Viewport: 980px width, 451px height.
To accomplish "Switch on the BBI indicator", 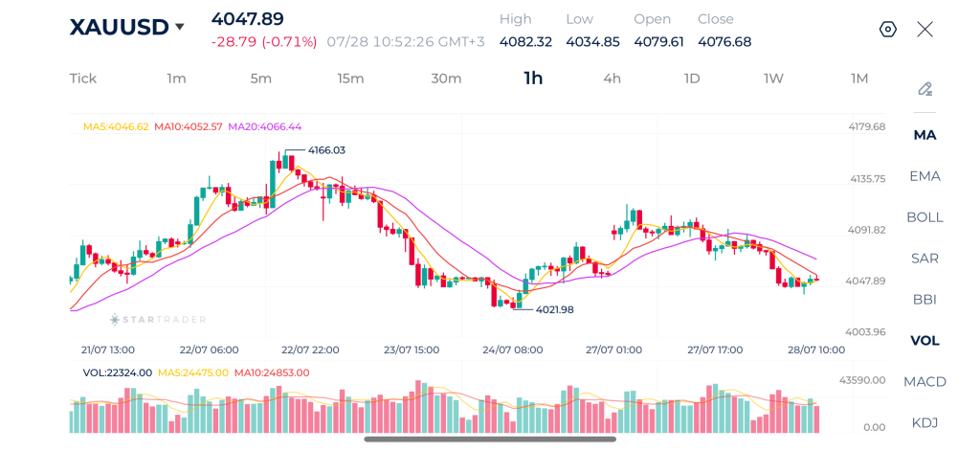I will click(x=924, y=300).
